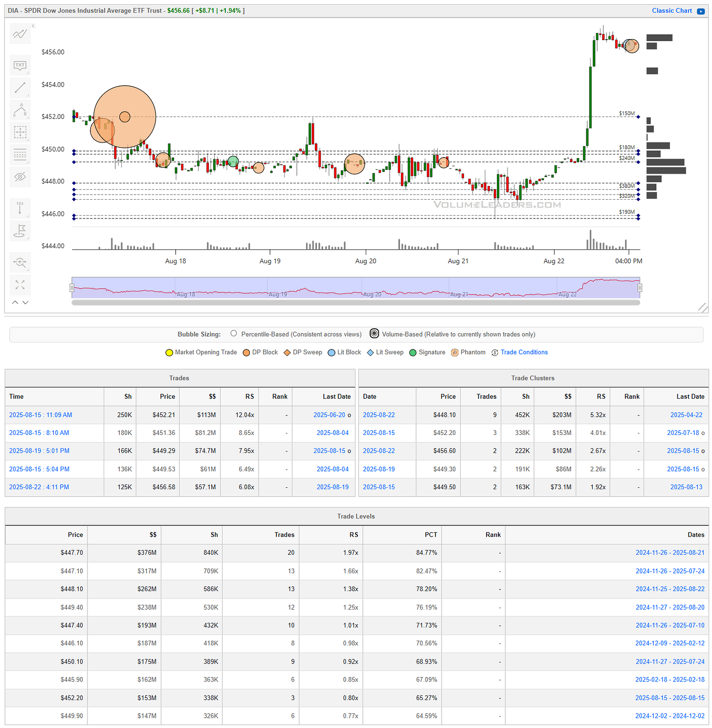Select the line drawing tool
The image size is (712, 728).
click(20, 88)
